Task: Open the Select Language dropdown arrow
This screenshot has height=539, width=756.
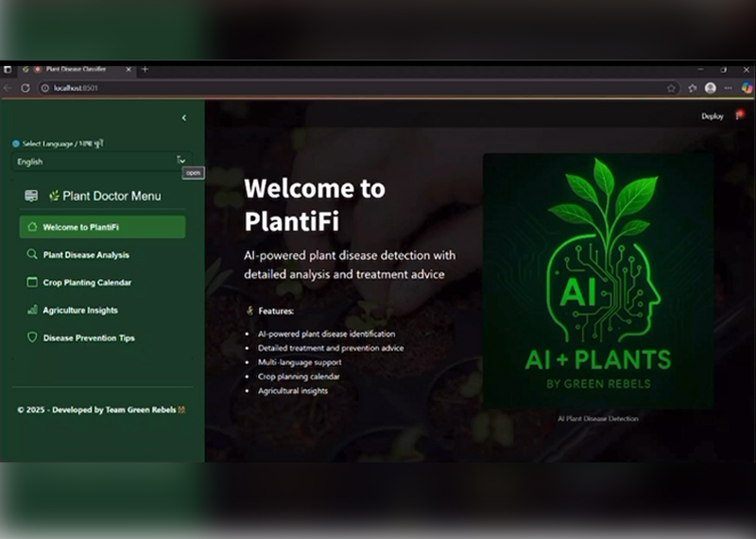Action: point(180,161)
